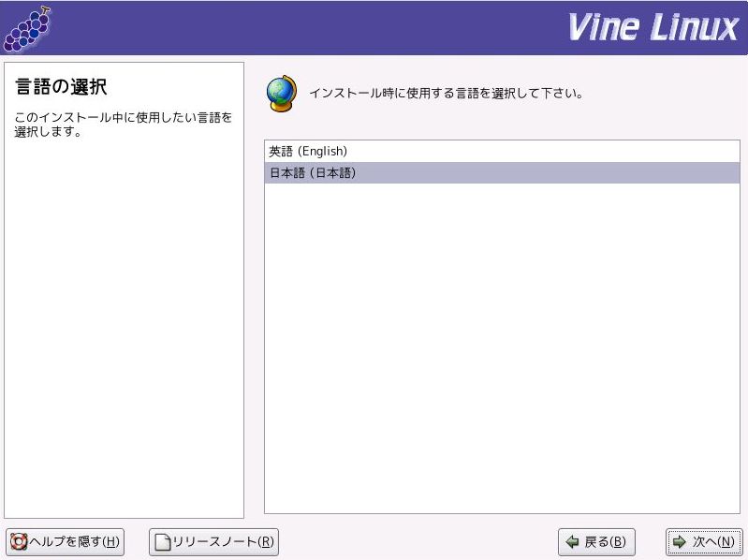Viewport: 748px width, 560px height.
Task: Proceed with 次へ(N) button
Action: pos(704,542)
